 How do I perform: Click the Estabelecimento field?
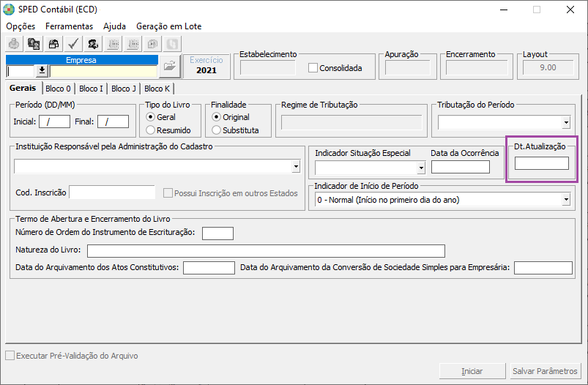point(268,68)
